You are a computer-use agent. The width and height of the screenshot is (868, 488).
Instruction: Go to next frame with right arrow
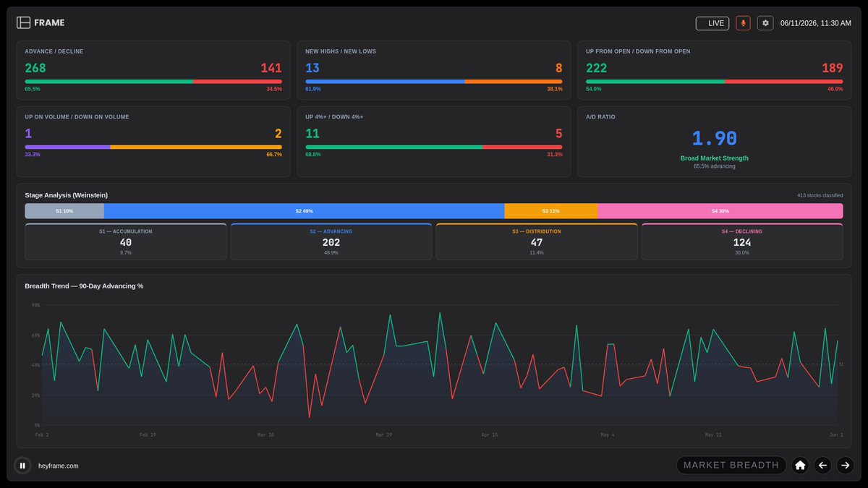845,465
